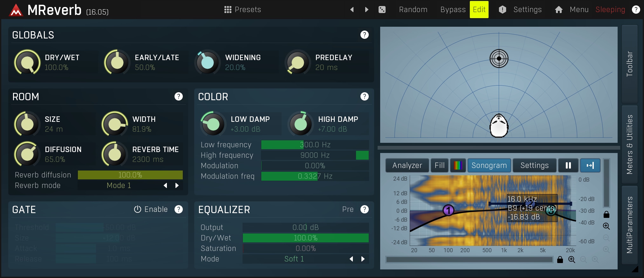The height and width of the screenshot is (278, 644).
Task: Click the Random button
Action: pos(413,10)
